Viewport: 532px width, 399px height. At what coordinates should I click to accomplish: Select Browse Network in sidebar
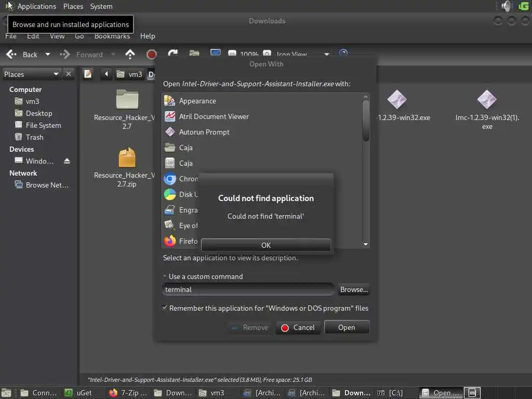point(42,185)
